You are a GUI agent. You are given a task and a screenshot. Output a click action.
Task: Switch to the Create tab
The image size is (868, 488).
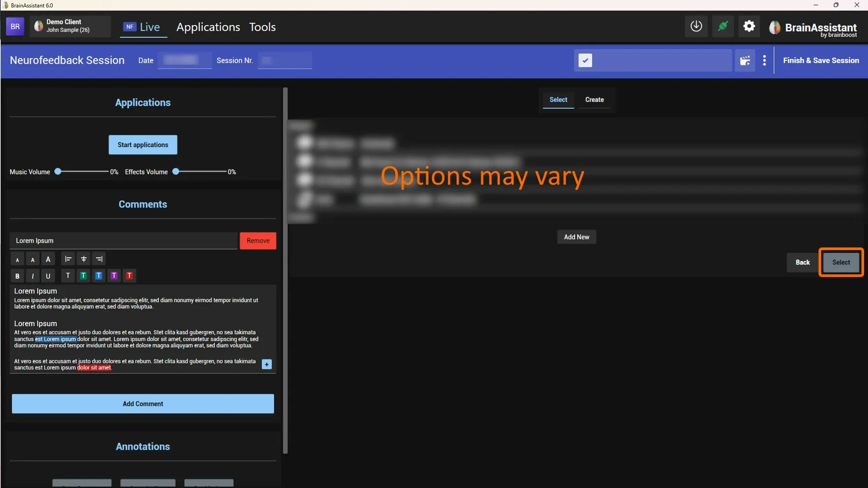594,99
